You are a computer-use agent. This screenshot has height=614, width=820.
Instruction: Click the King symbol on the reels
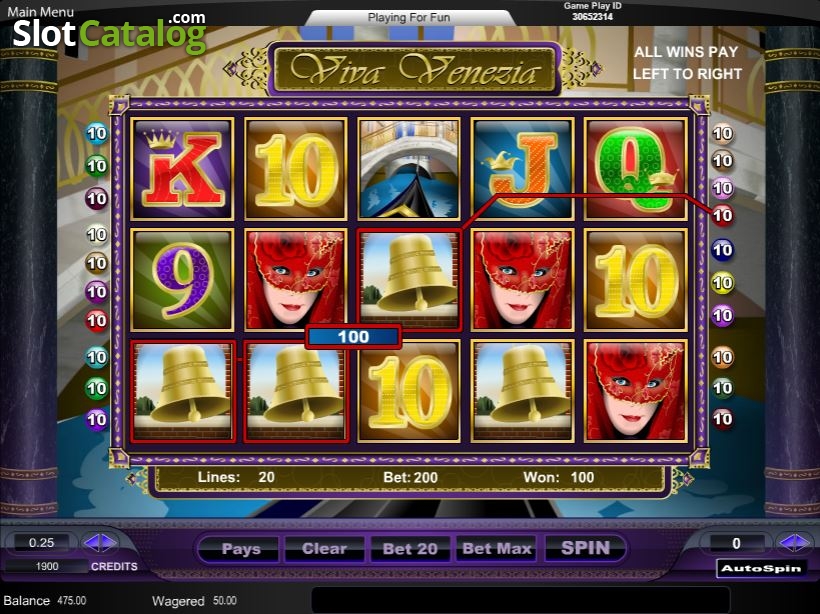182,168
